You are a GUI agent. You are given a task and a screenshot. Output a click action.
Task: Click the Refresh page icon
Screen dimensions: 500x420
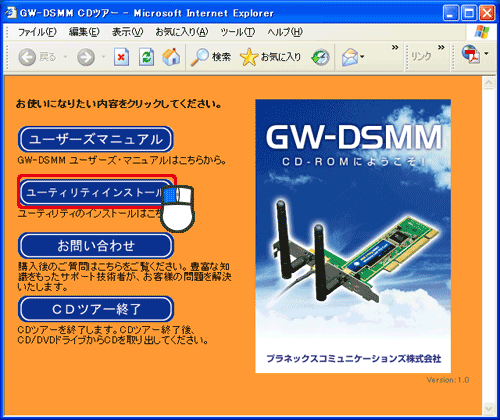pos(146,57)
